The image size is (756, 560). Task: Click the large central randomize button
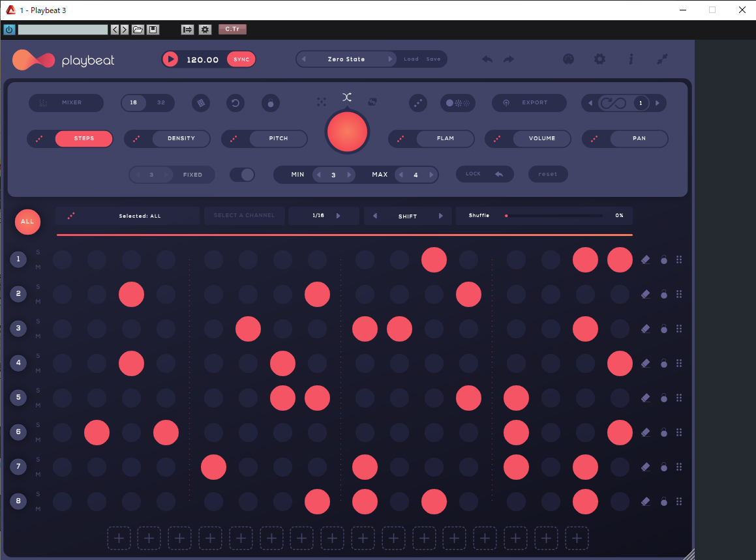point(347,131)
